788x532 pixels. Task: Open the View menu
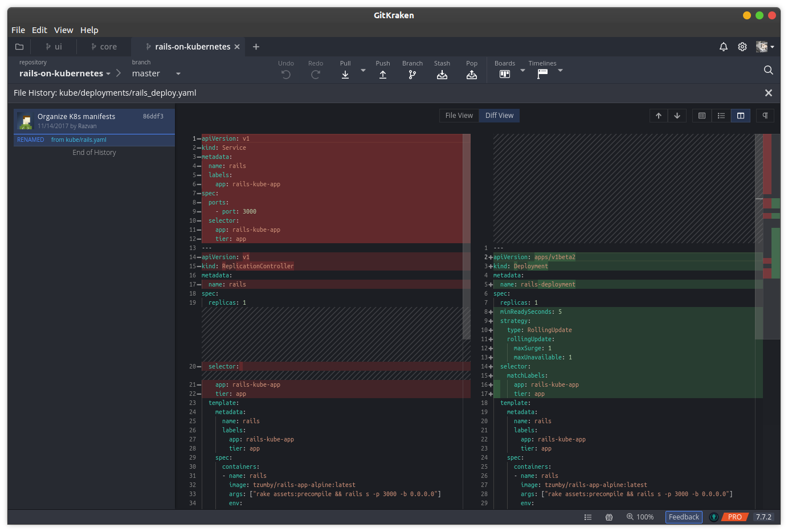[63, 30]
